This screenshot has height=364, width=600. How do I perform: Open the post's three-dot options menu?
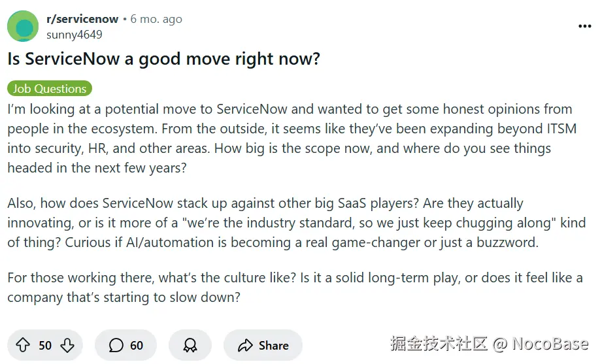pyautogui.click(x=584, y=26)
